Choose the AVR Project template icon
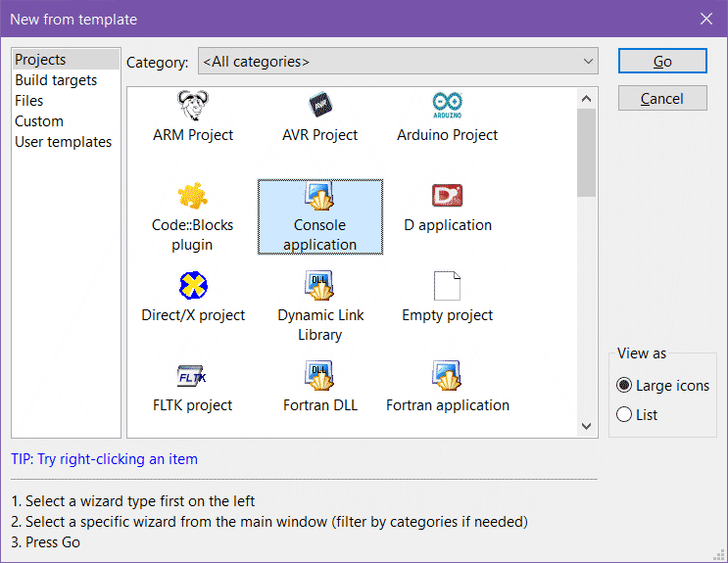 pyautogui.click(x=320, y=105)
